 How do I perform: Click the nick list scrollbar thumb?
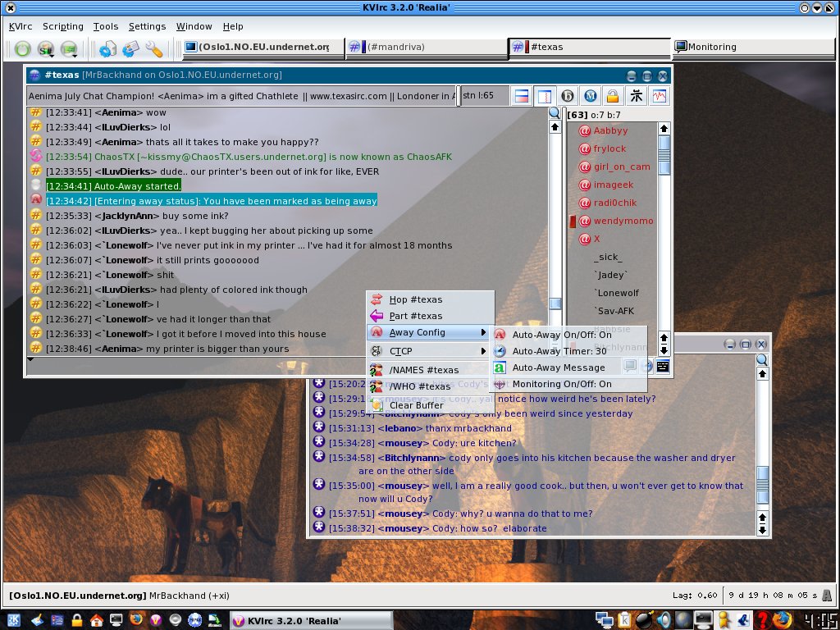coord(664,155)
